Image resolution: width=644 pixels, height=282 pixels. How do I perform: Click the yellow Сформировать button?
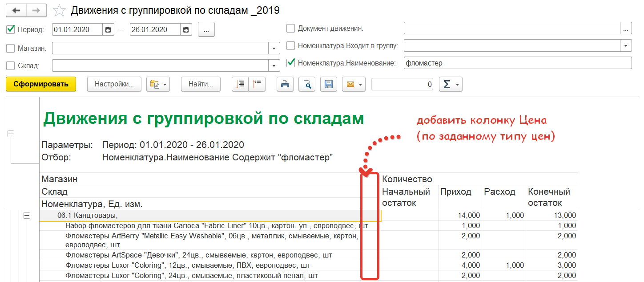[x=41, y=84]
